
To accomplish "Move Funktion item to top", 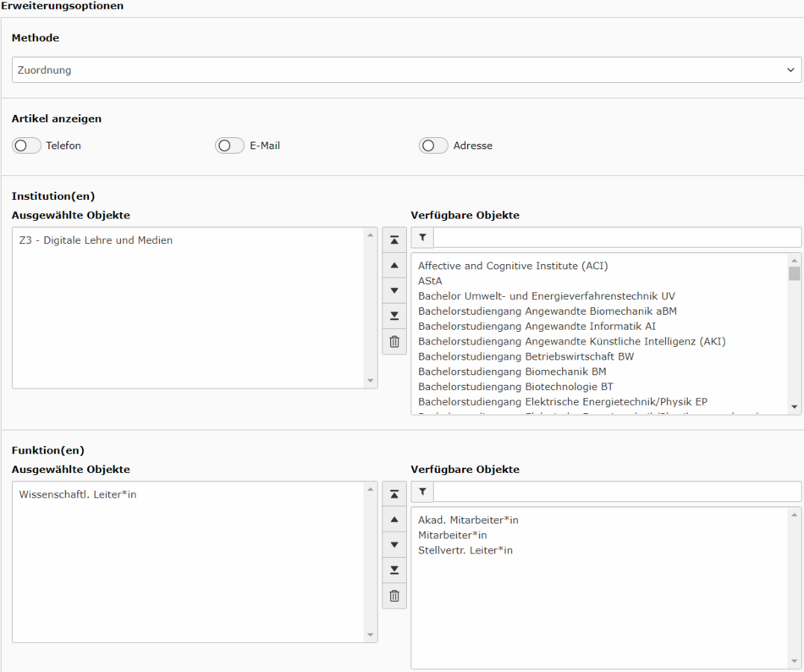I will 394,493.
